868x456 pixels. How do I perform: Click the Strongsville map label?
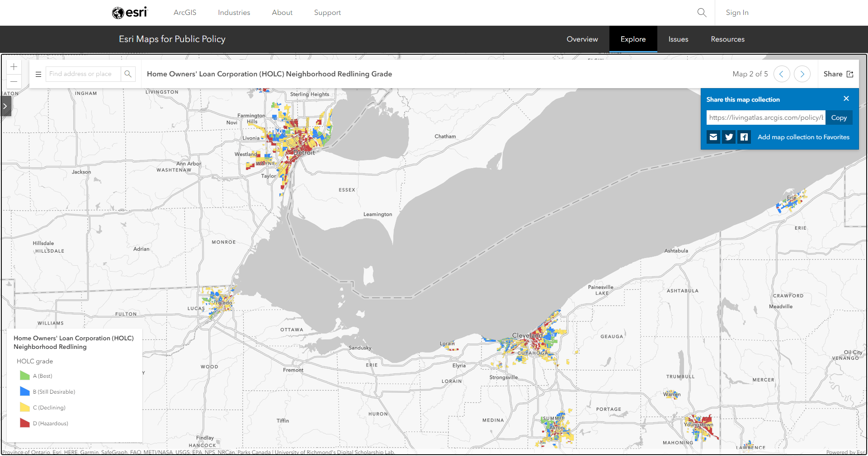click(504, 377)
